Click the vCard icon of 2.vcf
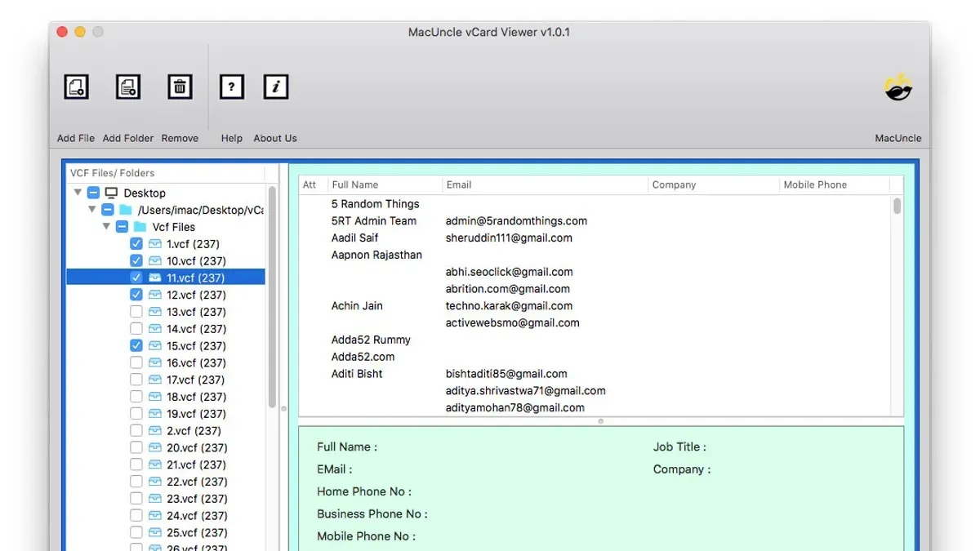The image size is (980, 551). tap(155, 431)
